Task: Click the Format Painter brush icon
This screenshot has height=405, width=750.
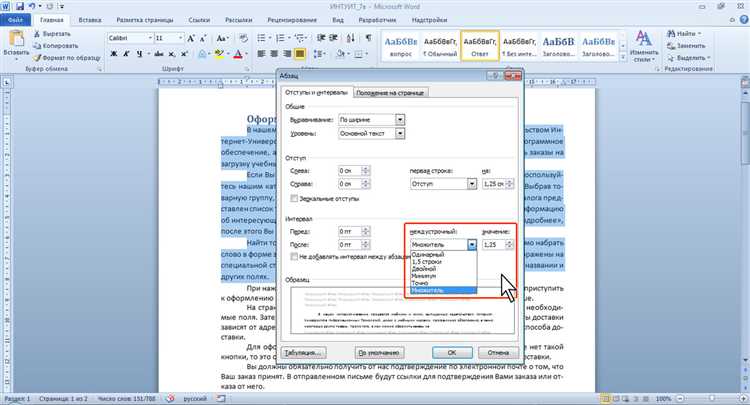Action: pyautogui.click(x=37, y=58)
